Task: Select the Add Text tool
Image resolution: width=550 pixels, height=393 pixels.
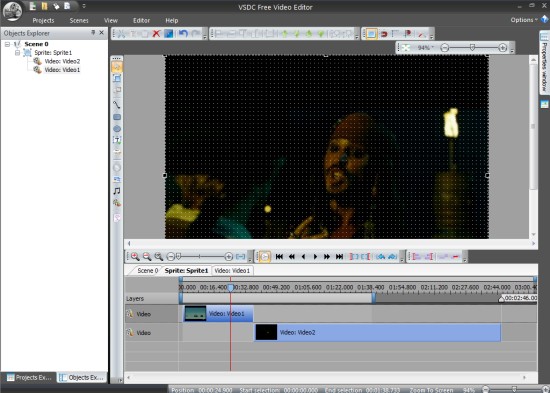Action: tap(117, 140)
